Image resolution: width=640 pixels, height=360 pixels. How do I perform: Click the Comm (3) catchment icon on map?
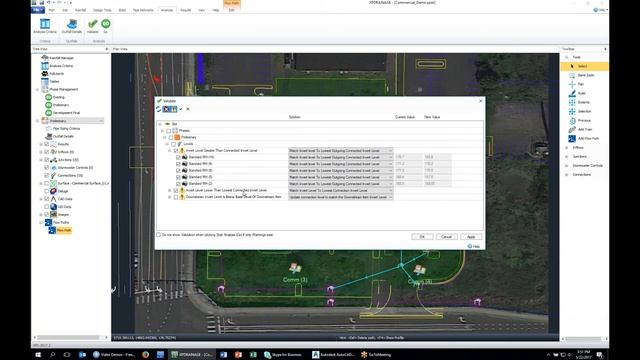295,268
